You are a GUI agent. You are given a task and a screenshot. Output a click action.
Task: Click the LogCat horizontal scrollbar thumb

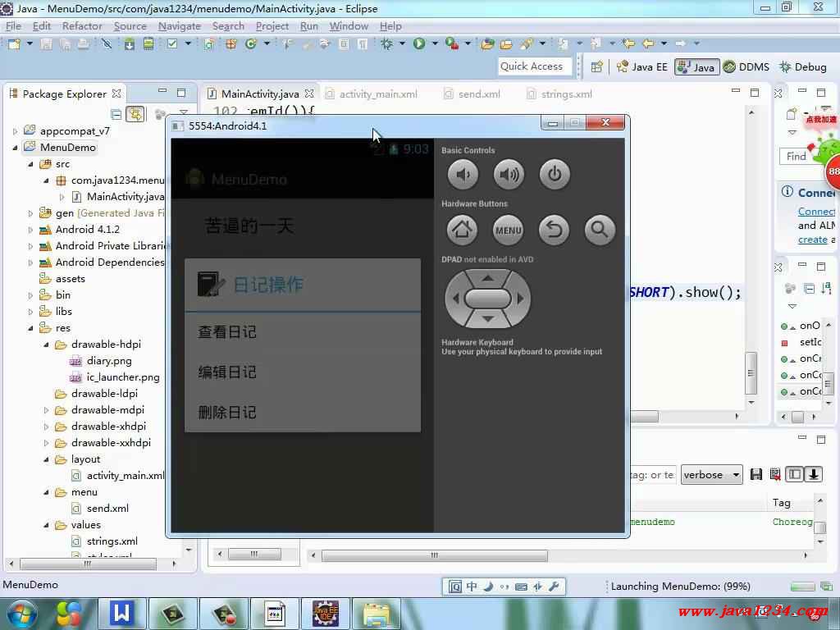click(435, 555)
